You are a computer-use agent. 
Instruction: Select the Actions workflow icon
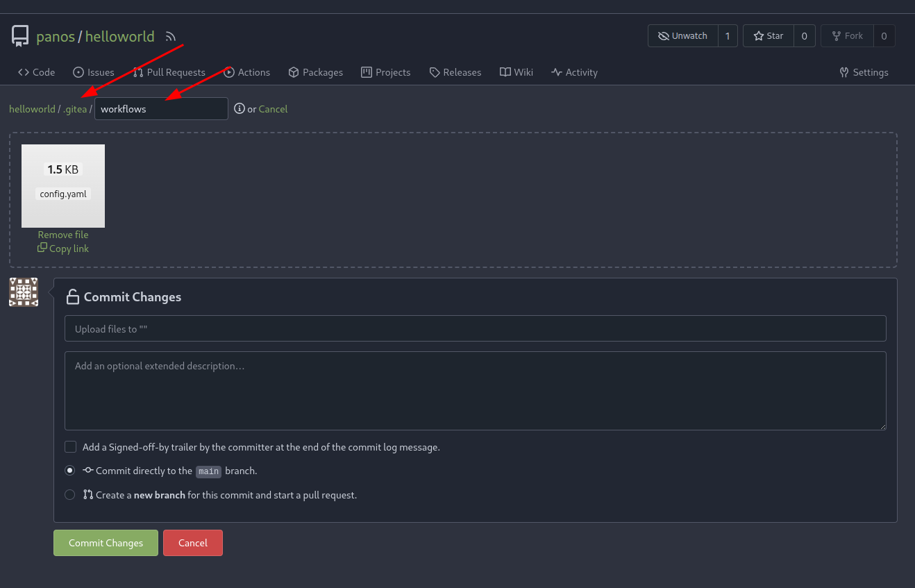point(229,72)
